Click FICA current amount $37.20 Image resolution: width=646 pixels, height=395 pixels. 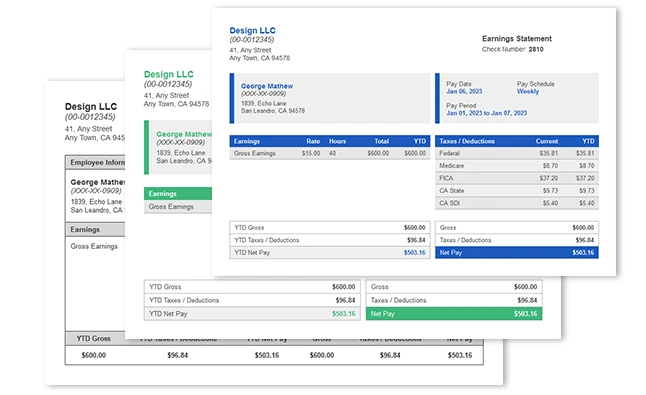[548, 178]
